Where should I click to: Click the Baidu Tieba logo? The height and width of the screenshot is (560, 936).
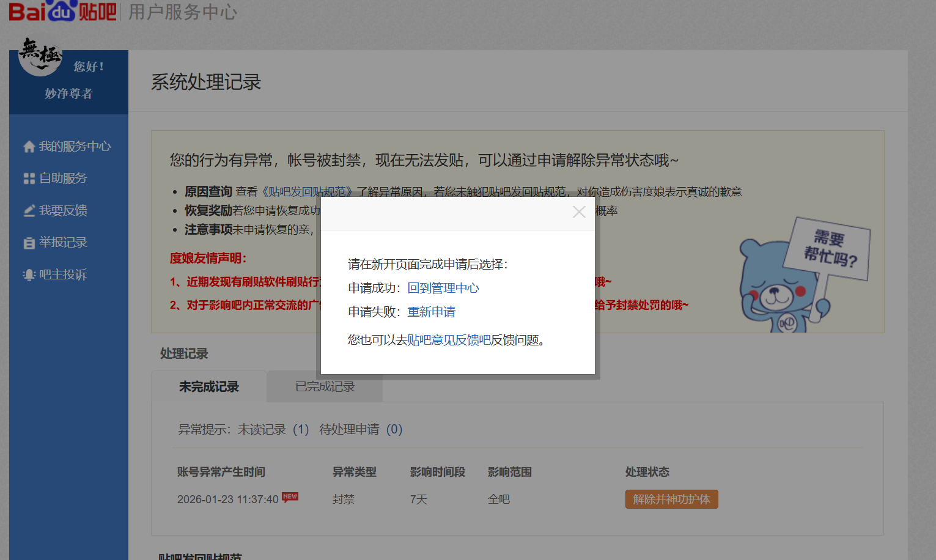click(x=62, y=12)
